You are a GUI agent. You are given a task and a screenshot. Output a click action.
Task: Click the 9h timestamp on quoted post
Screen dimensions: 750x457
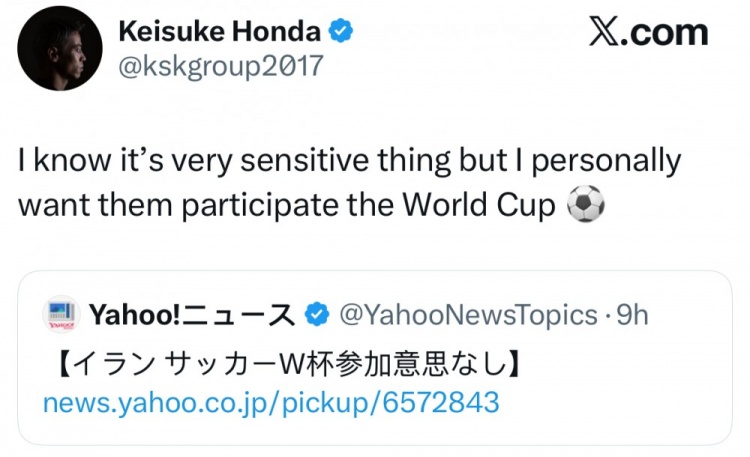[x=633, y=315]
